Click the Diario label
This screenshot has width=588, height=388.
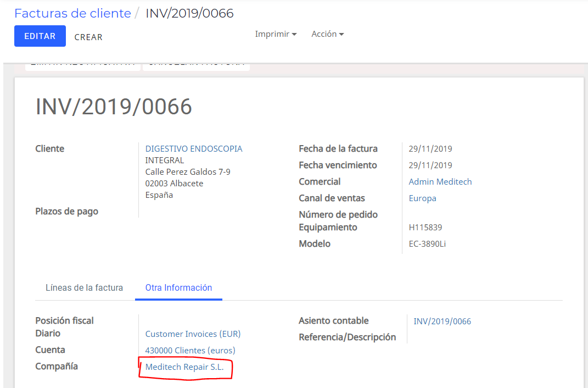click(48, 333)
